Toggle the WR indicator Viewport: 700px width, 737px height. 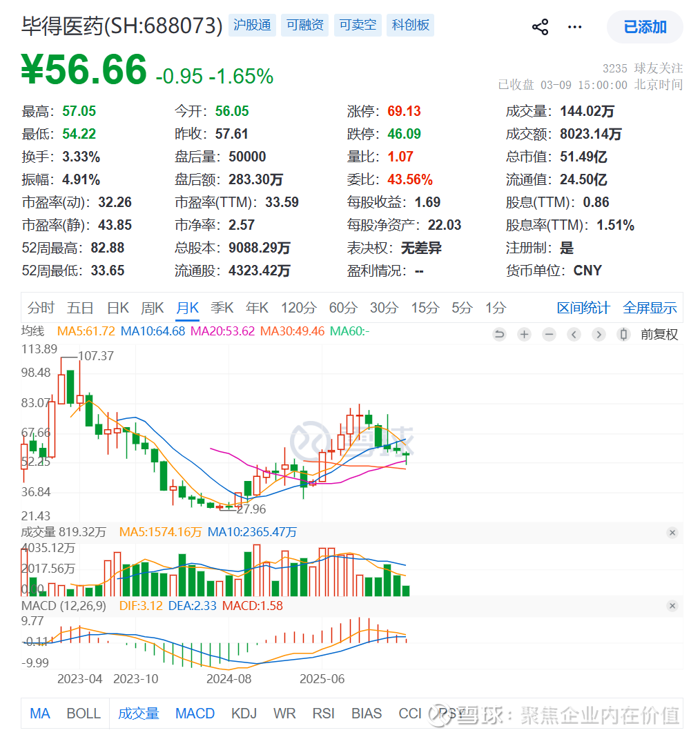284,714
